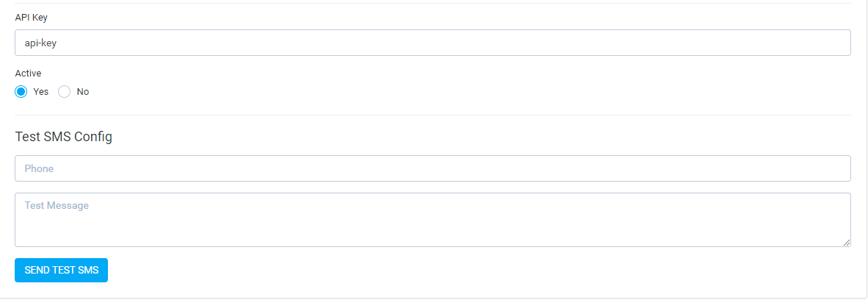The image size is (868, 300).
Task: Click the 'No' label text
Action: 83,91
